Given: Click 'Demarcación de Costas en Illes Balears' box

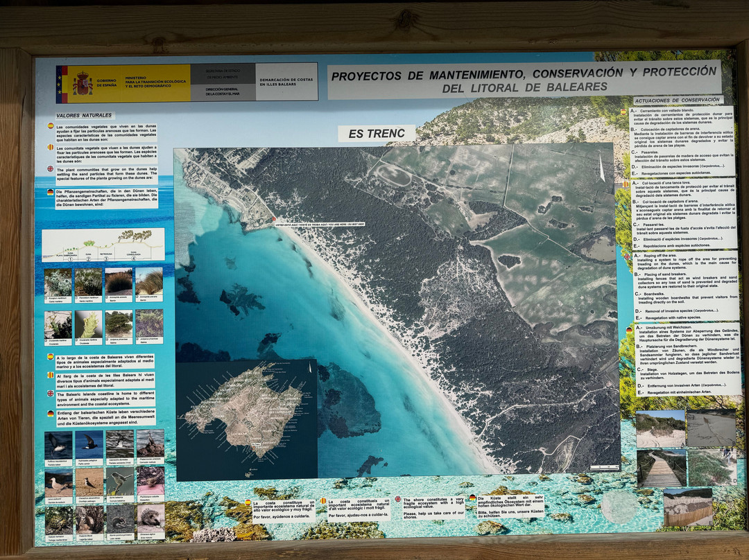Looking at the screenshot, I should pos(286,82).
